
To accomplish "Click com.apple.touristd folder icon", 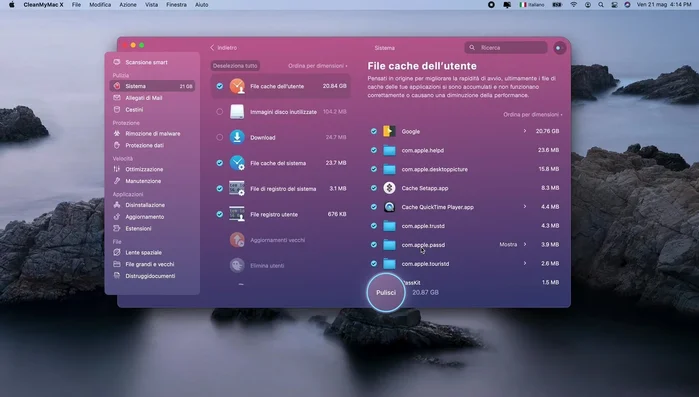I will click(x=389, y=264).
